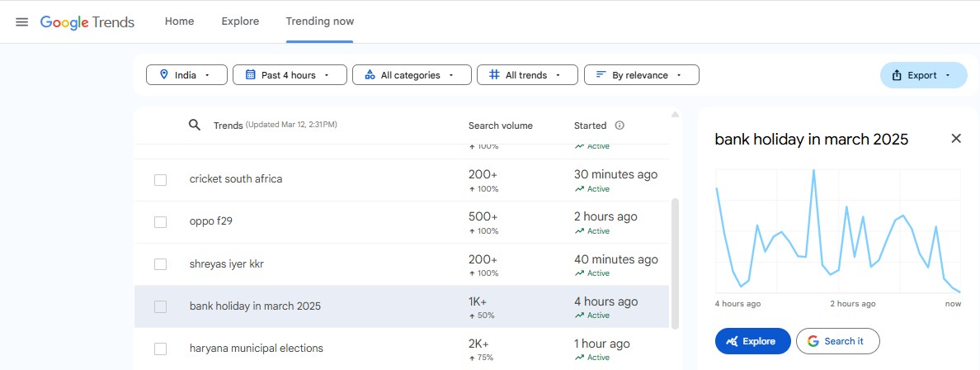980x370 pixels.
Task: Click the search magnifier icon in Trends header
Action: pyautogui.click(x=195, y=125)
